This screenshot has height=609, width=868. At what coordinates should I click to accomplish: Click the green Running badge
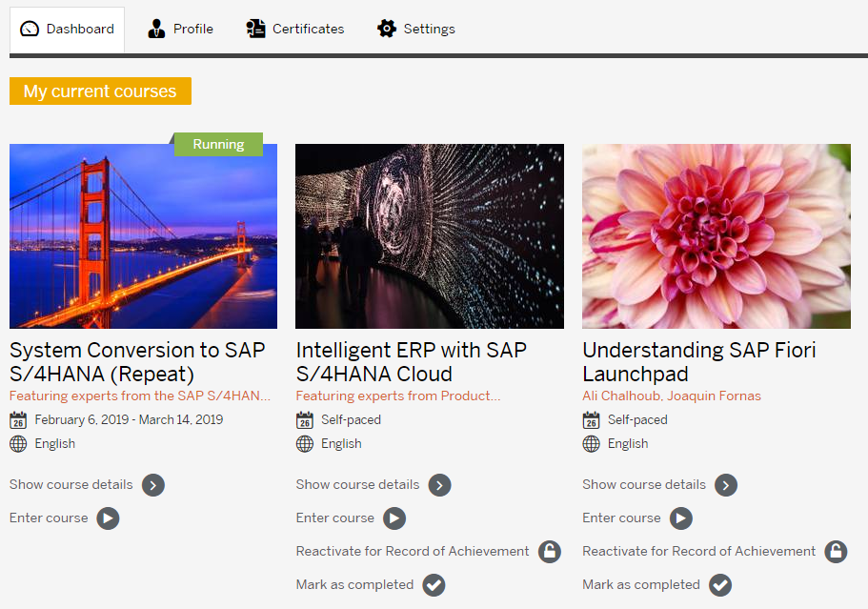[x=218, y=144]
